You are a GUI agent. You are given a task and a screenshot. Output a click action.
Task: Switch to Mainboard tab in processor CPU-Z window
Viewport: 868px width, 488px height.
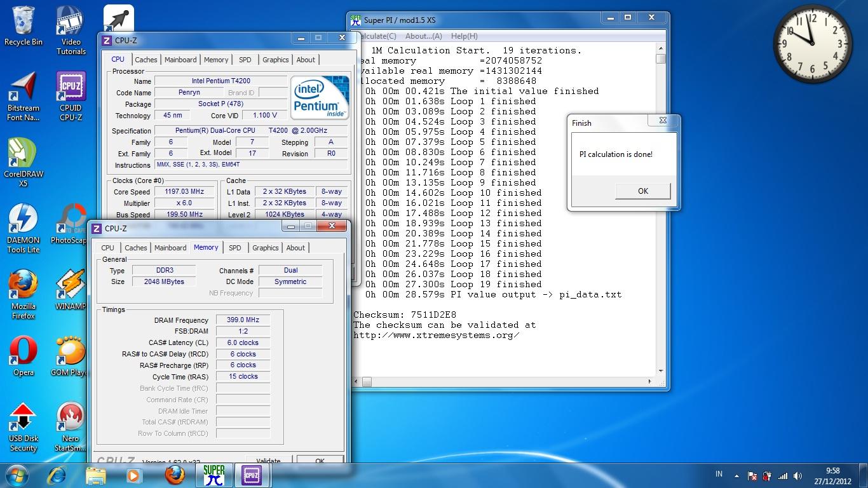[180, 60]
